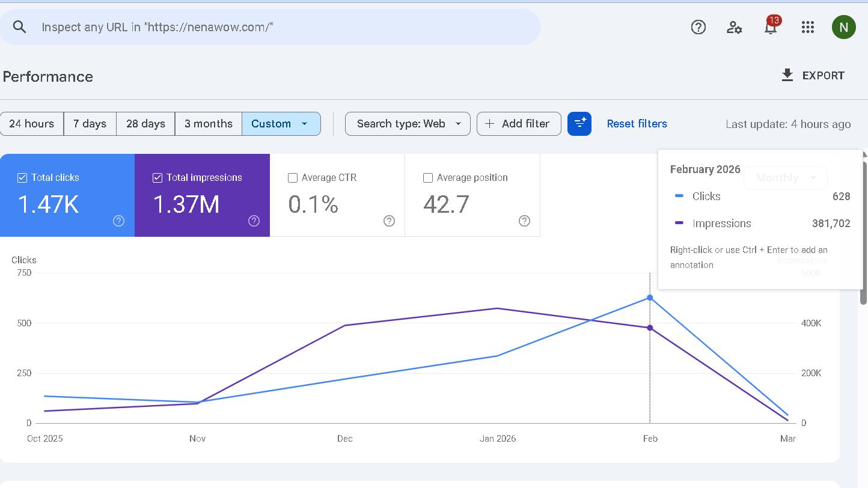
Task: Open the Google apps grid icon
Action: click(x=808, y=27)
